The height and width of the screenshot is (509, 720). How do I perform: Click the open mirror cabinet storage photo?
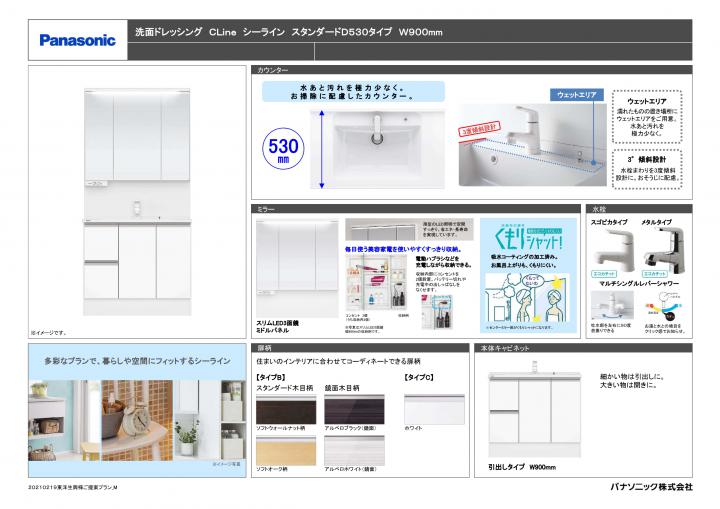376,282
